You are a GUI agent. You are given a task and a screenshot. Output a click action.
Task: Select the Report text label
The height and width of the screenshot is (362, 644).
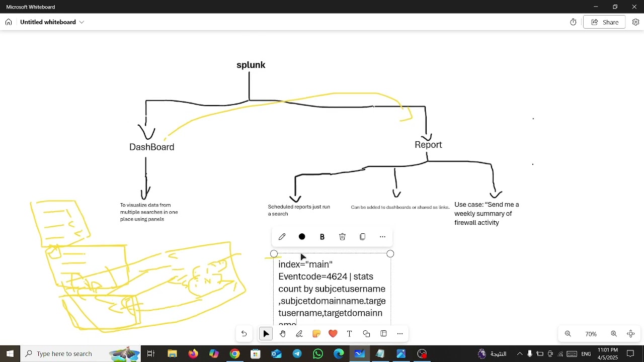(x=428, y=145)
